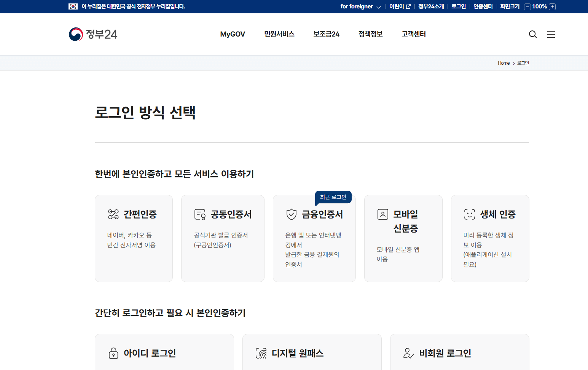Choose the 금융인증서 shield icon
Viewport: 588px width, 370px height.
[291, 214]
